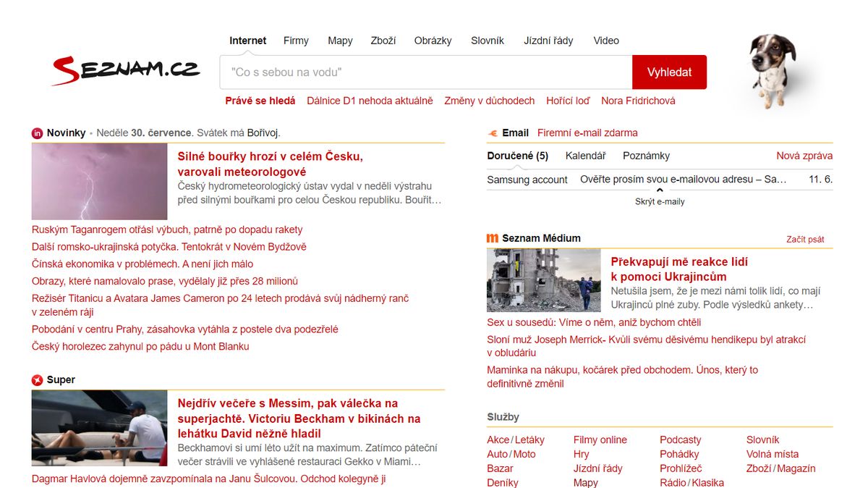This screenshot has width=868, height=488.
Task: Open article Maminka na nákupu, kočárek před obchodem
Action: pyautogui.click(x=622, y=376)
